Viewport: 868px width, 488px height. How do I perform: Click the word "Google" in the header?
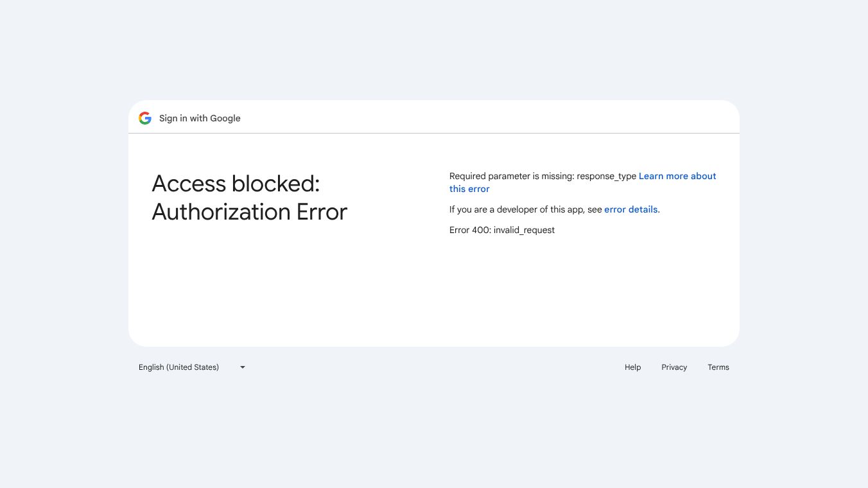(x=225, y=118)
